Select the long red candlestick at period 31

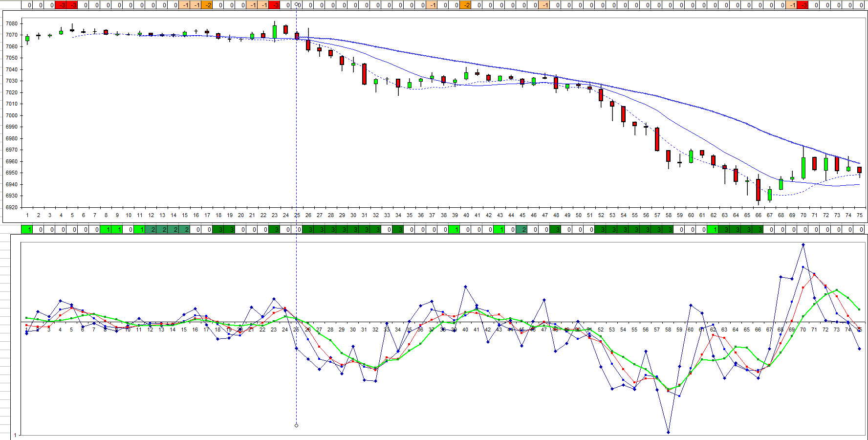click(365, 74)
